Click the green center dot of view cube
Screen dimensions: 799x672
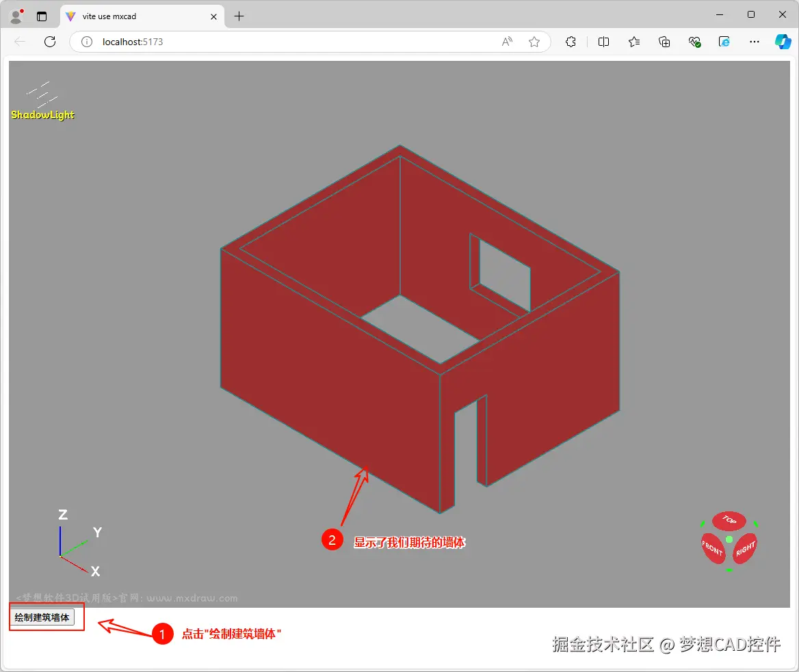pos(729,539)
